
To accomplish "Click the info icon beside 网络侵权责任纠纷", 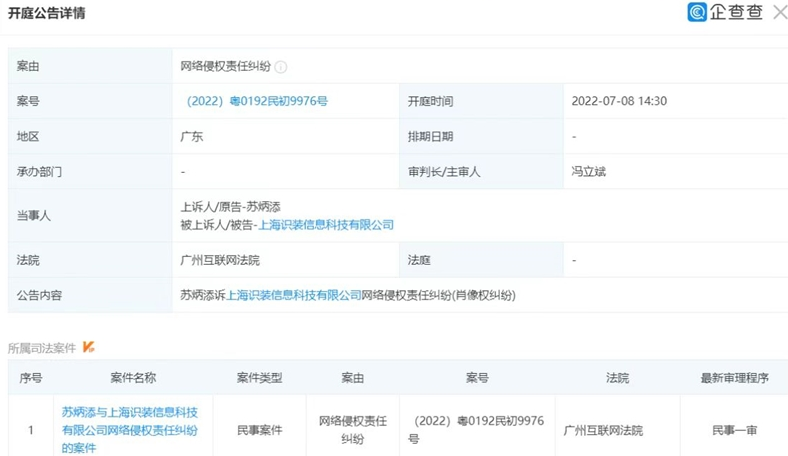I will coord(281,67).
